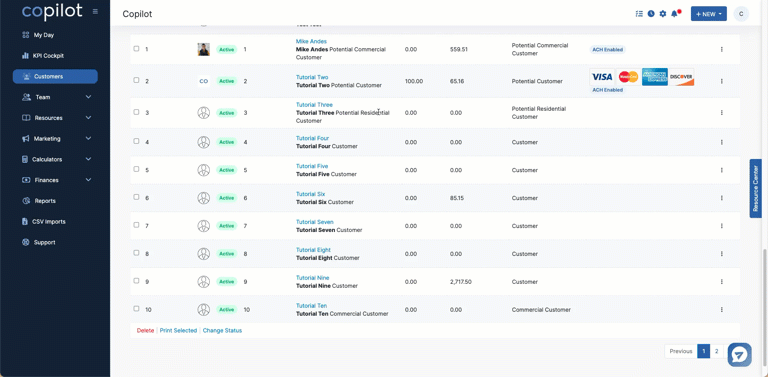
Task: Click pagination Previous button
Action: (681, 351)
